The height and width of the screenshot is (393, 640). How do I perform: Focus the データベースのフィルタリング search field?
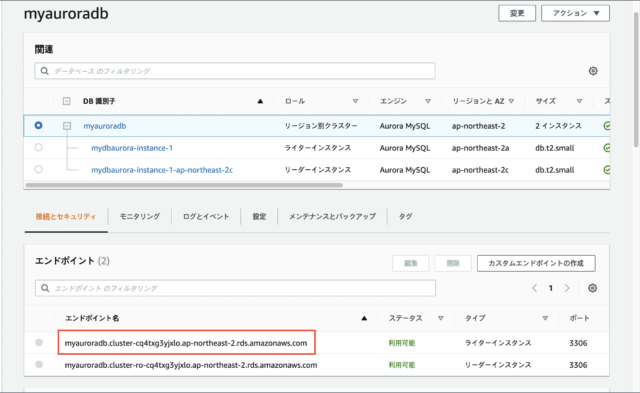(235, 71)
